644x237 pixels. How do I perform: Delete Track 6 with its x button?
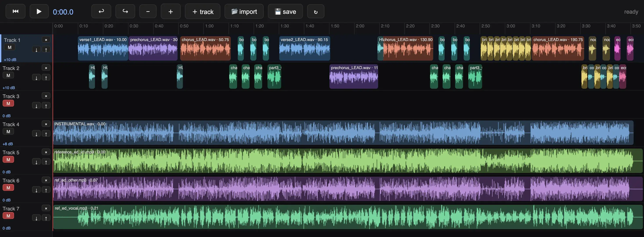pyautogui.click(x=46, y=180)
